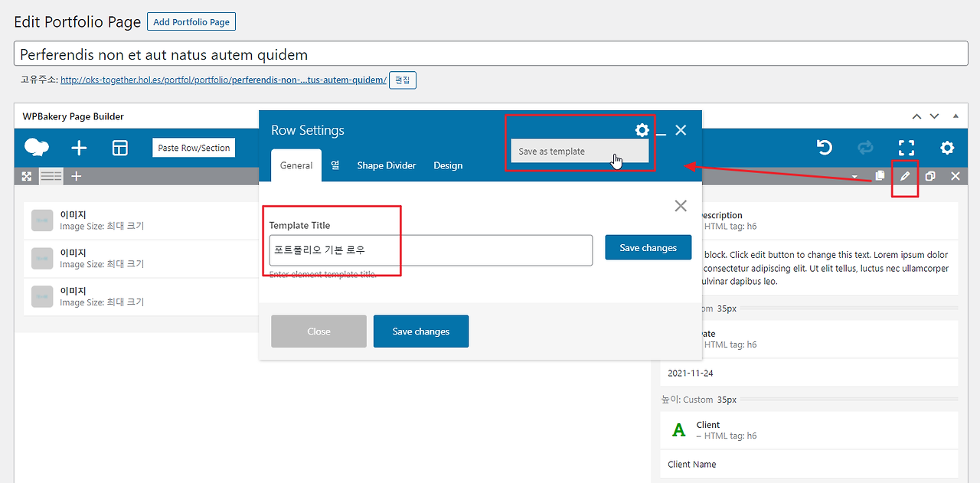The height and width of the screenshot is (483, 980).
Task: Click the 2021-11-24 date text element
Action: (691, 374)
